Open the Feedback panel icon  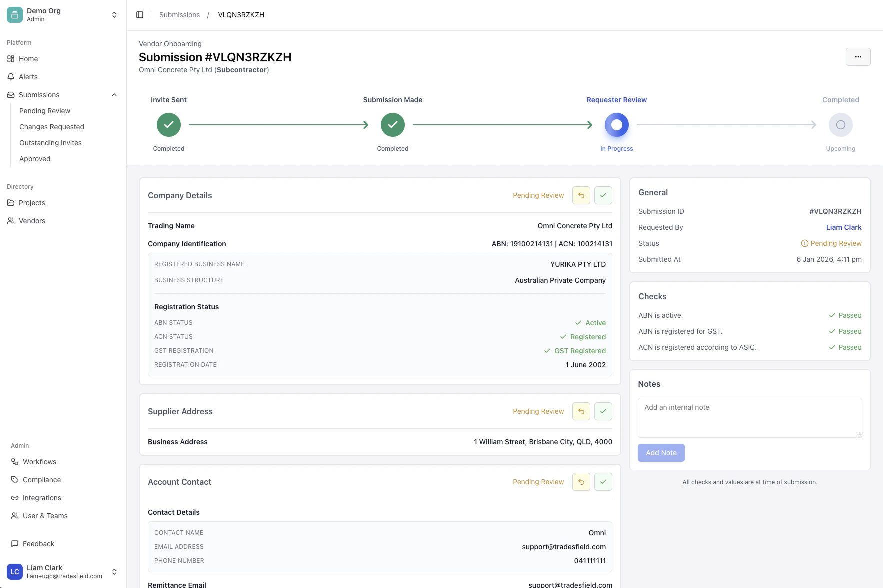coord(14,543)
